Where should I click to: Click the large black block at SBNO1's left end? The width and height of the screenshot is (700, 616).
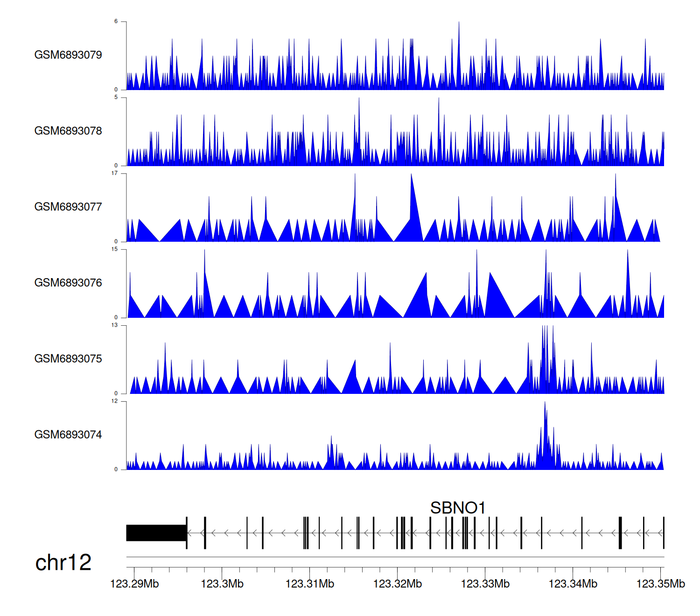point(156,533)
